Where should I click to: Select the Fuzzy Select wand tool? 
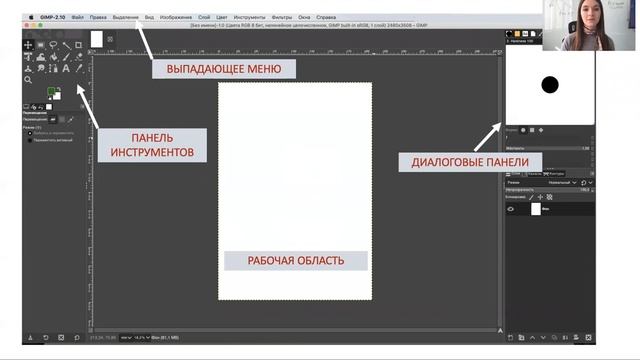[x=66, y=45]
